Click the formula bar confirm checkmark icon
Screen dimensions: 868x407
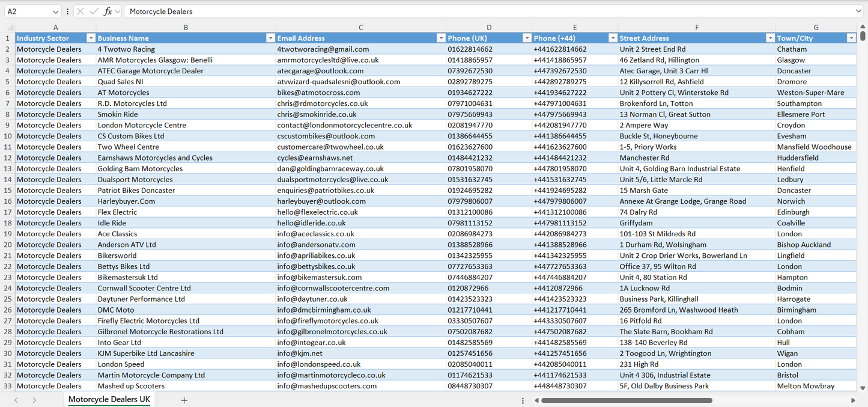click(x=94, y=11)
